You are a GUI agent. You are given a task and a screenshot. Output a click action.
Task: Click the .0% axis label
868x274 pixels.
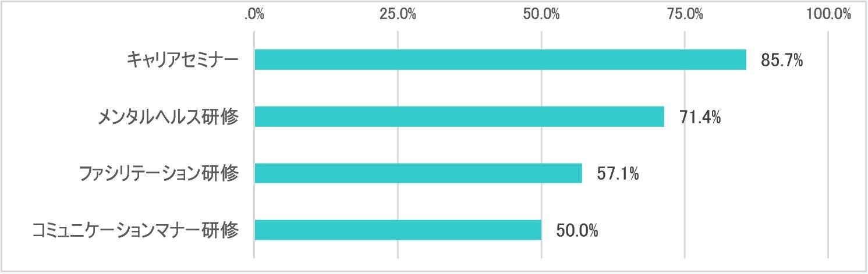(254, 14)
